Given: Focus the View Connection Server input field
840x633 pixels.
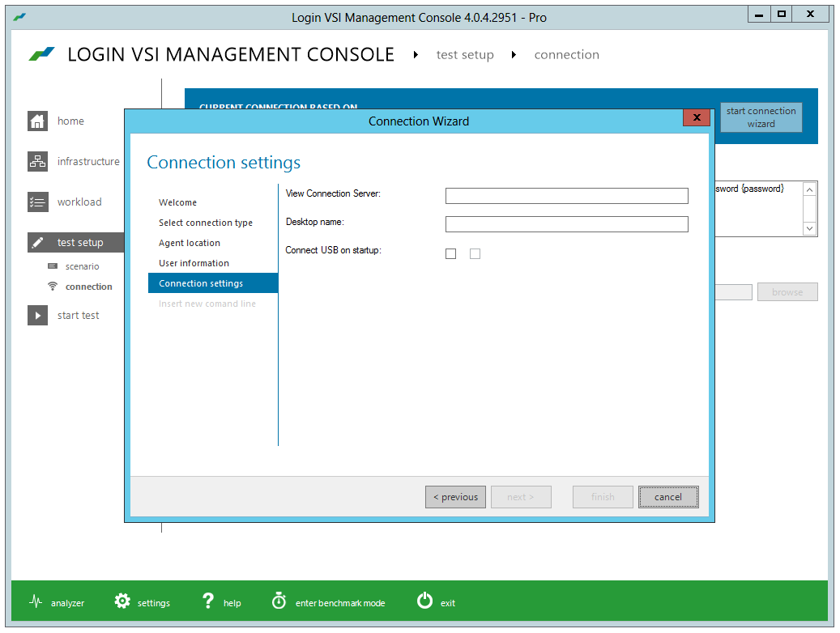Looking at the screenshot, I should [567, 196].
